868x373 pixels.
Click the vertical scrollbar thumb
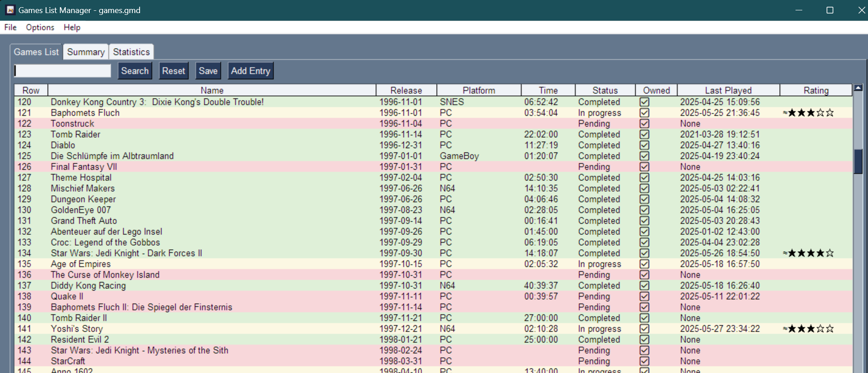tap(858, 162)
